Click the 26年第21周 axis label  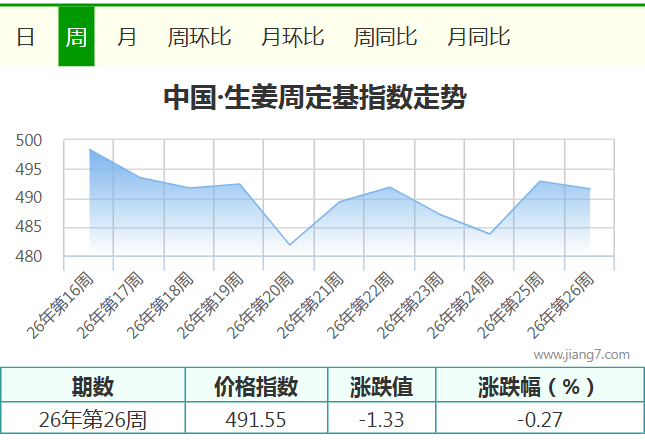311,305
